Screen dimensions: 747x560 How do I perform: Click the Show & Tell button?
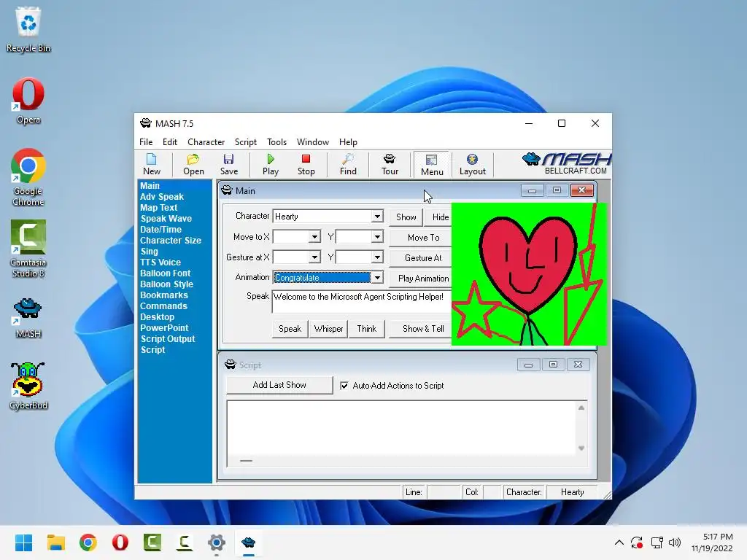pyautogui.click(x=420, y=329)
